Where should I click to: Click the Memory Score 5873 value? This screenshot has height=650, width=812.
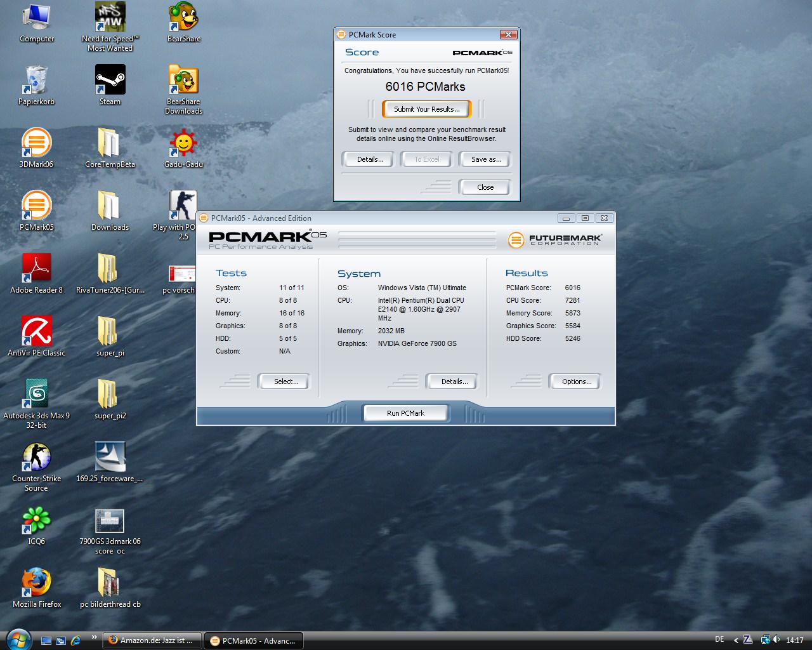[572, 313]
